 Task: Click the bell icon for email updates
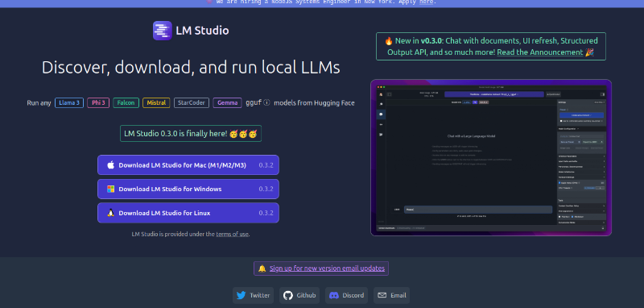point(262,268)
